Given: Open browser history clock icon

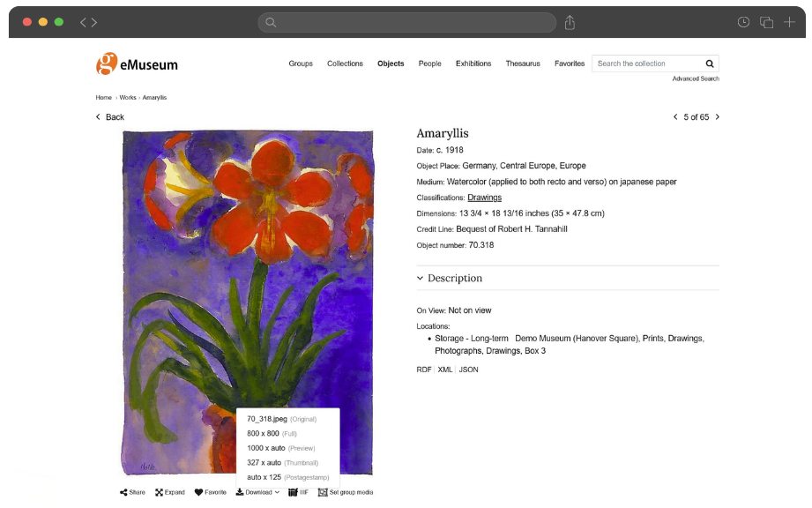Looking at the screenshot, I should click(743, 22).
